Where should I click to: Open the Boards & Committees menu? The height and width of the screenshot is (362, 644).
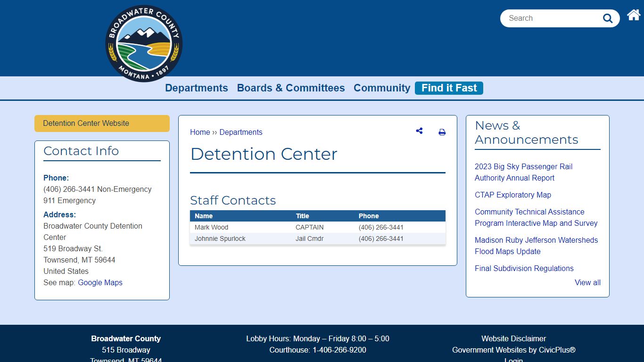click(x=291, y=88)
